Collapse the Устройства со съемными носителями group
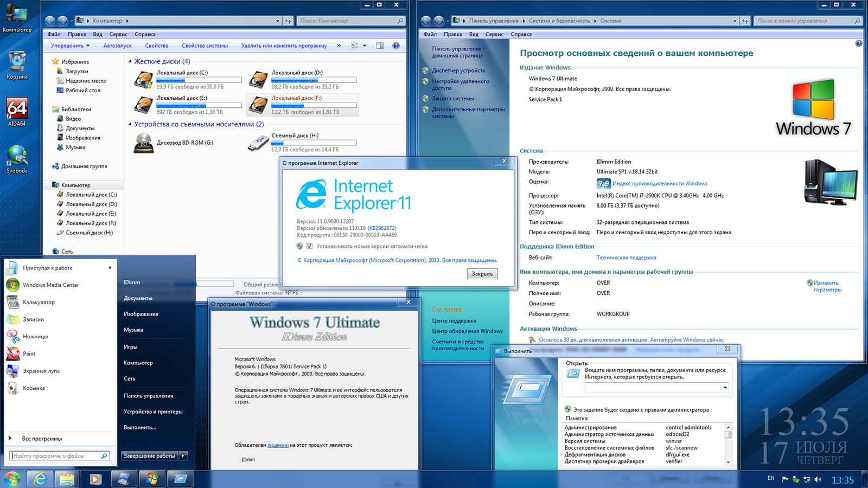 [x=130, y=124]
